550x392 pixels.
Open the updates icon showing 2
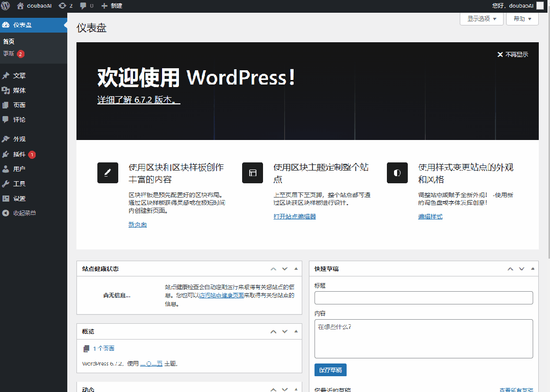coord(66,6)
